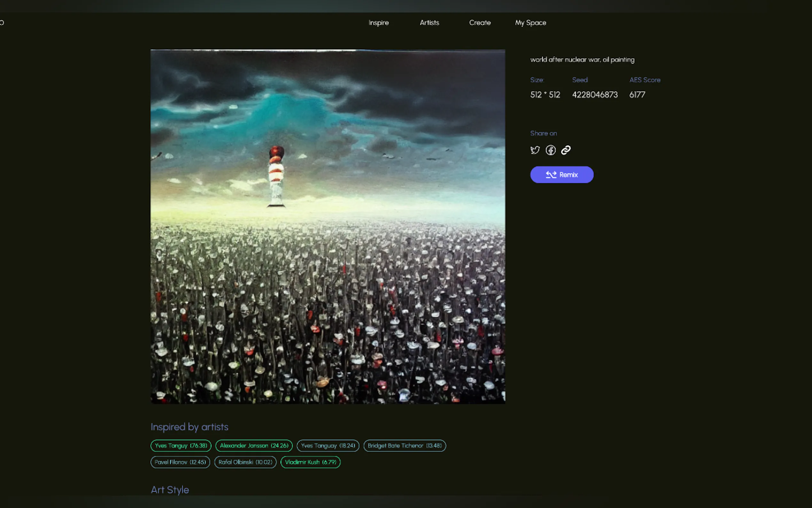This screenshot has height=508, width=812.
Task: Click the generated oil painting image
Action: click(x=328, y=226)
